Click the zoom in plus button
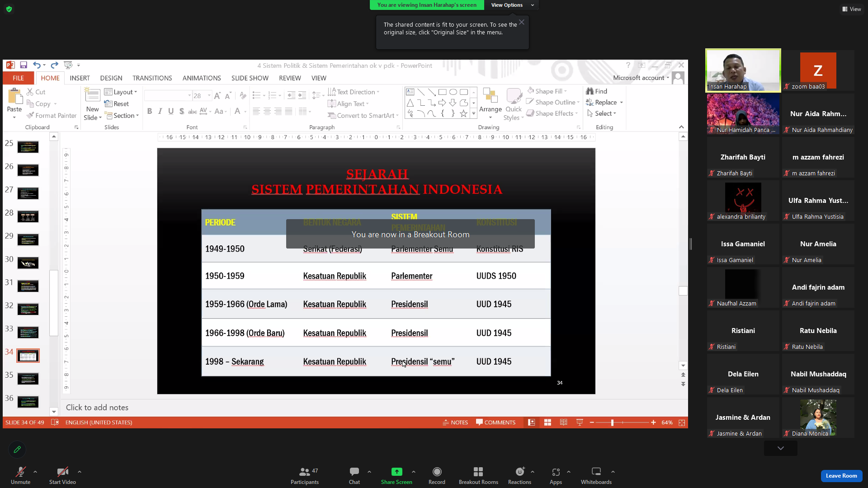The height and width of the screenshot is (488, 868). [653, 422]
